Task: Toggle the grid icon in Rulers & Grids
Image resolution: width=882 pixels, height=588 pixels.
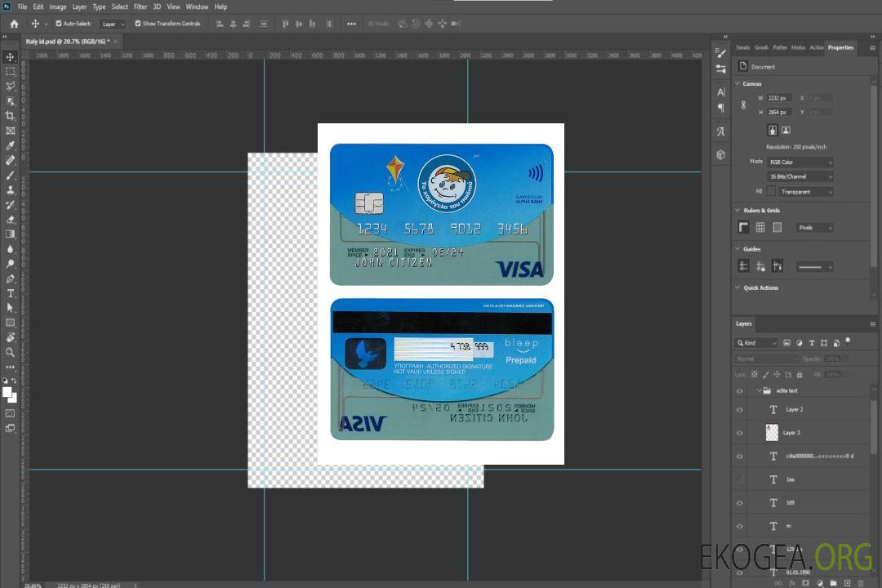Action: click(760, 227)
